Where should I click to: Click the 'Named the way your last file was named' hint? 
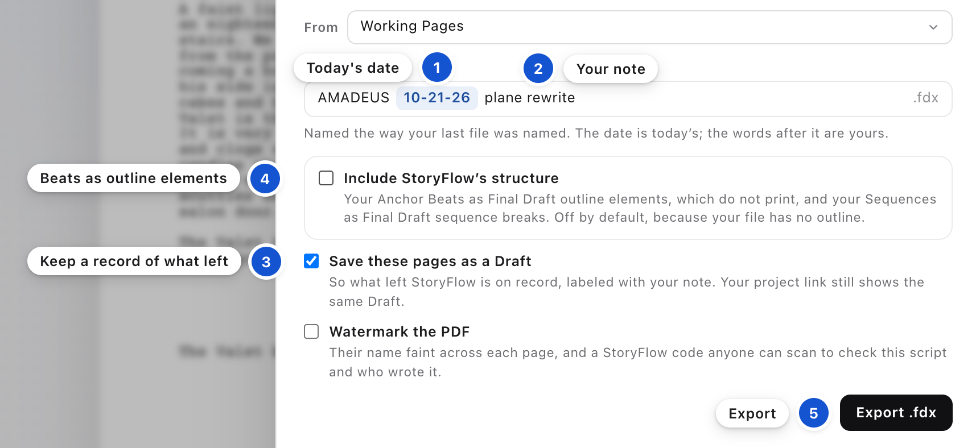pos(596,133)
